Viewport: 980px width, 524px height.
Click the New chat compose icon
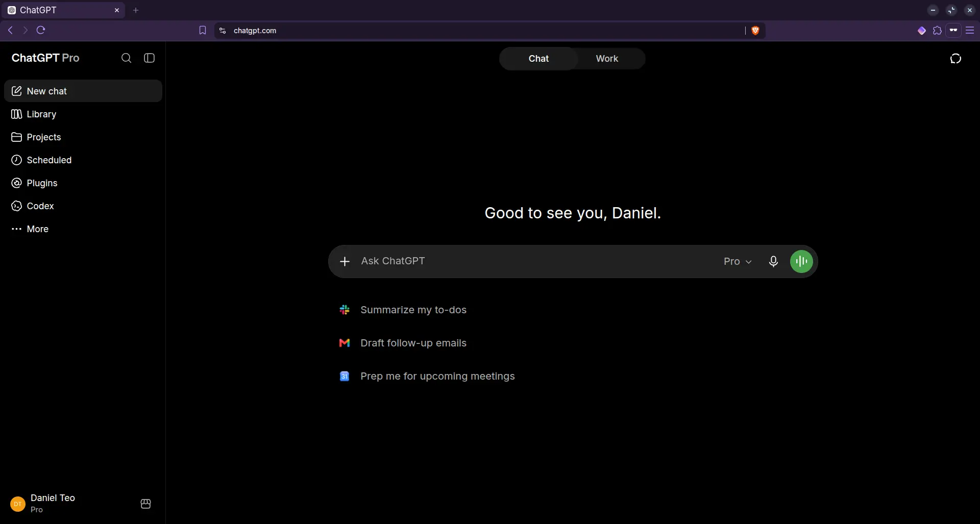click(16, 91)
